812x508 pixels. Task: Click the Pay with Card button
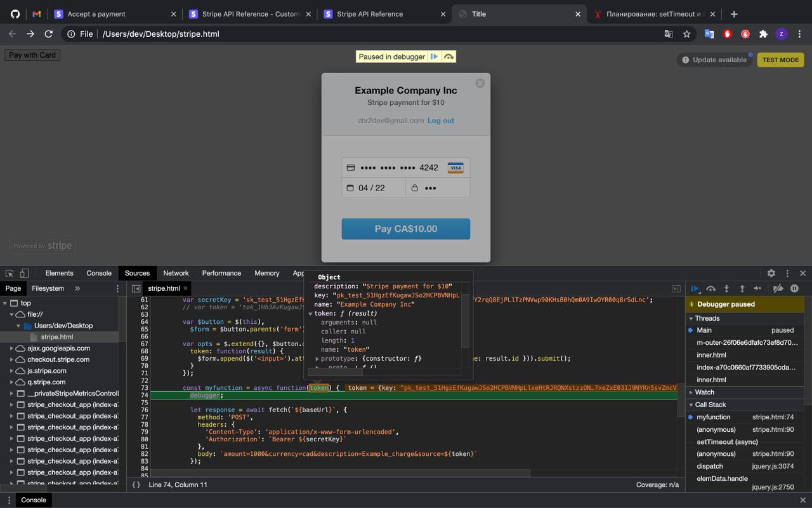point(32,55)
